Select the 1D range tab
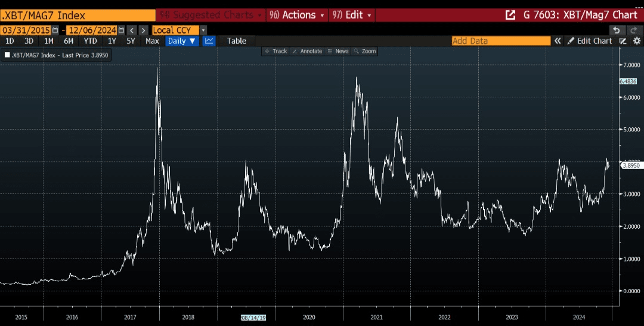The width and height of the screenshot is (644, 326). [10, 41]
